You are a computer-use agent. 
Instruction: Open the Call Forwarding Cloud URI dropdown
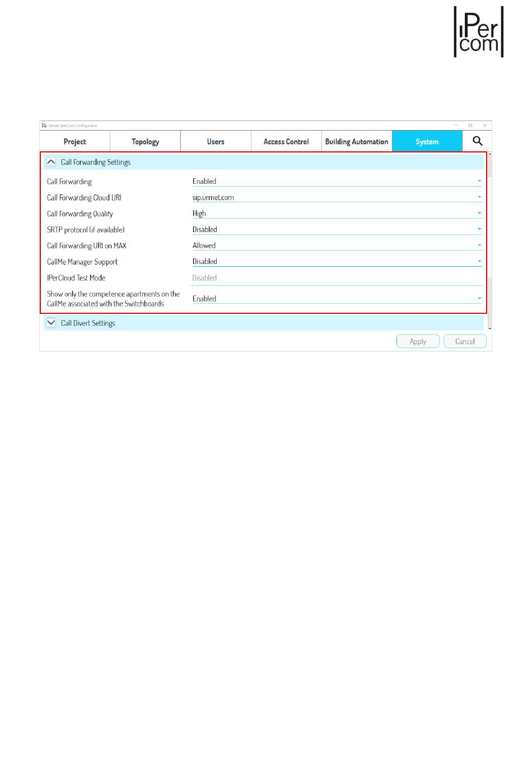(x=479, y=197)
